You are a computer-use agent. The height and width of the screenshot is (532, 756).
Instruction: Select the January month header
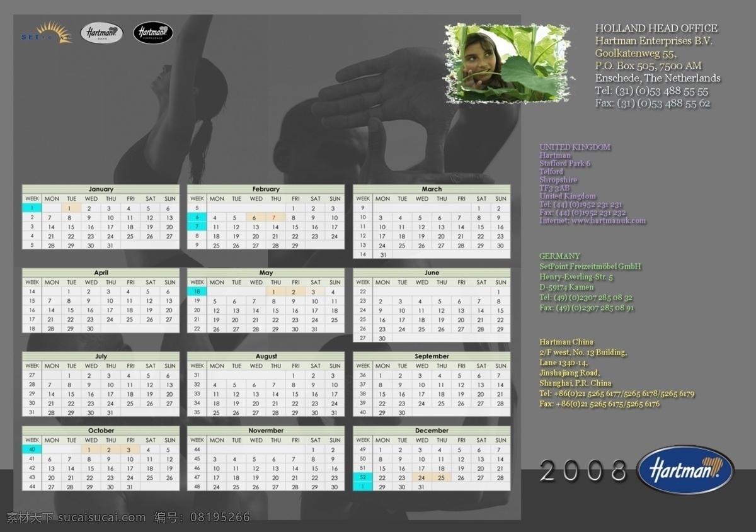(x=101, y=189)
